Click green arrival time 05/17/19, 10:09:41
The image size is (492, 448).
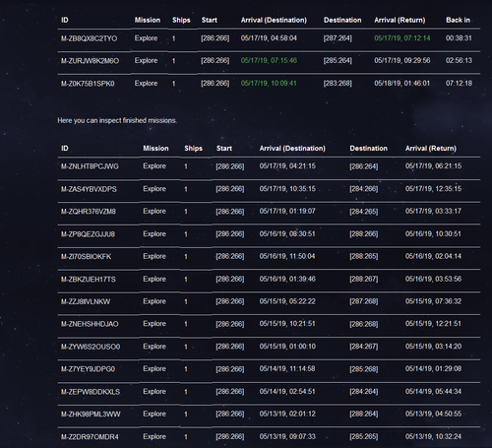click(269, 84)
